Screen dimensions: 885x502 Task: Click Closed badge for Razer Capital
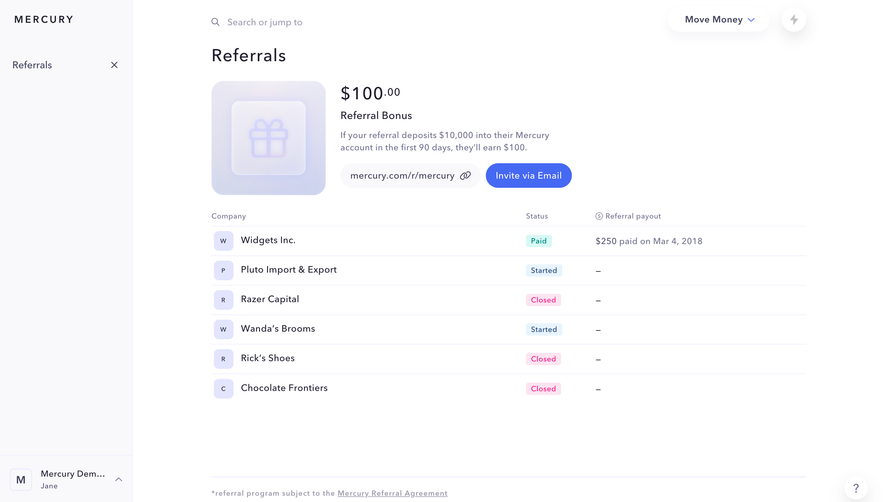tap(543, 300)
